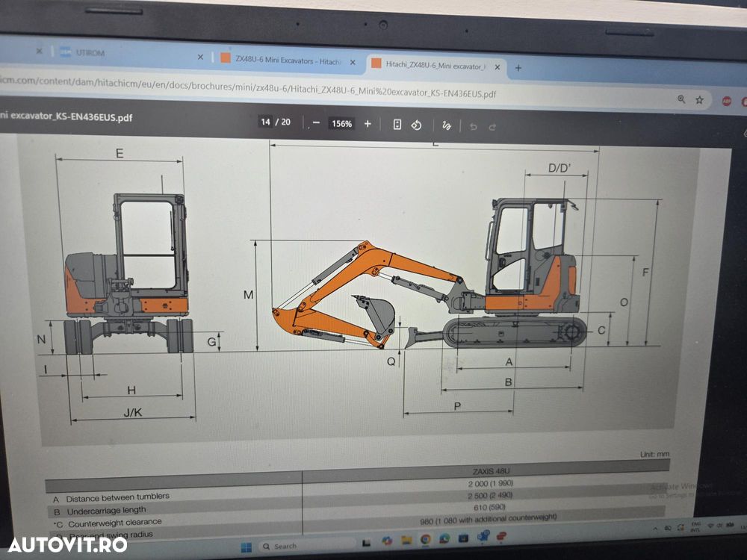This screenshot has height=560, width=747.
Task: Zoom out the PDF with minus button
Action: [316, 123]
